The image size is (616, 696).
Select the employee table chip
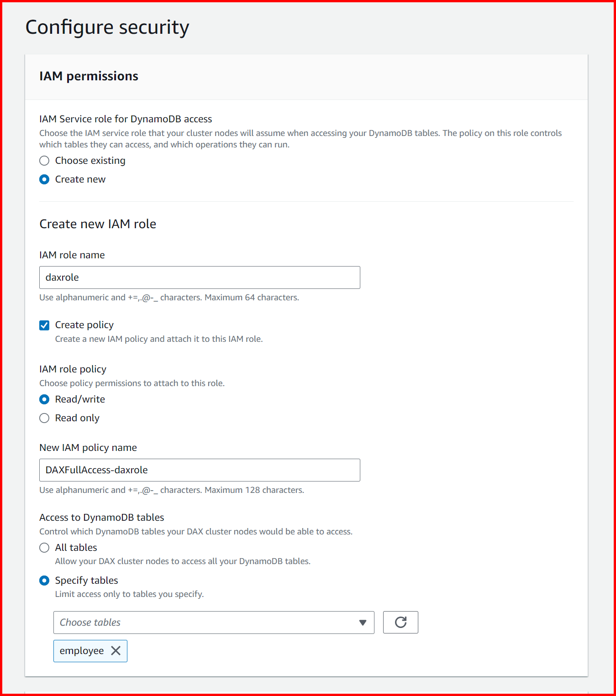click(x=82, y=651)
